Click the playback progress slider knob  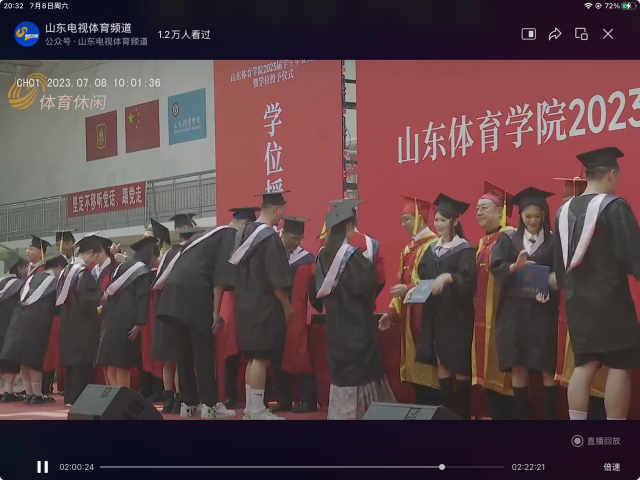tap(442, 467)
